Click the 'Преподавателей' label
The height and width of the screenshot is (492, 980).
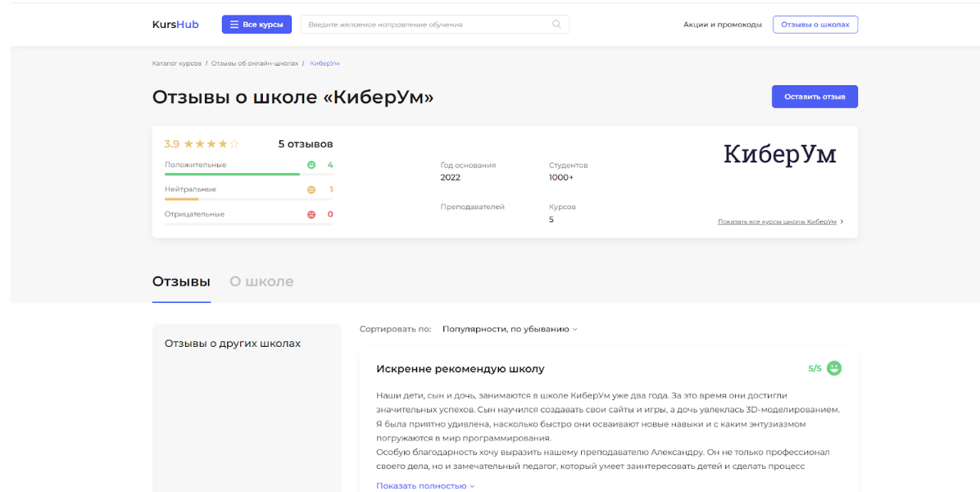(x=472, y=207)
